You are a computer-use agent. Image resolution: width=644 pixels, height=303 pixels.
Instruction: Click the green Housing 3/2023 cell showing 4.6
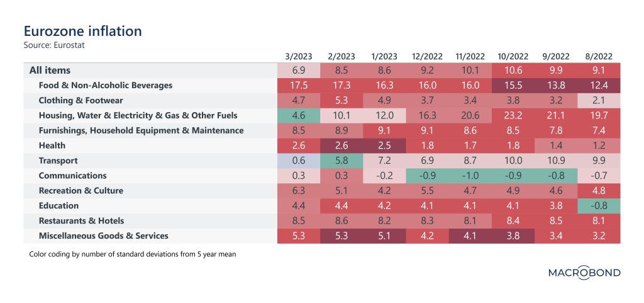coord(299,115)
